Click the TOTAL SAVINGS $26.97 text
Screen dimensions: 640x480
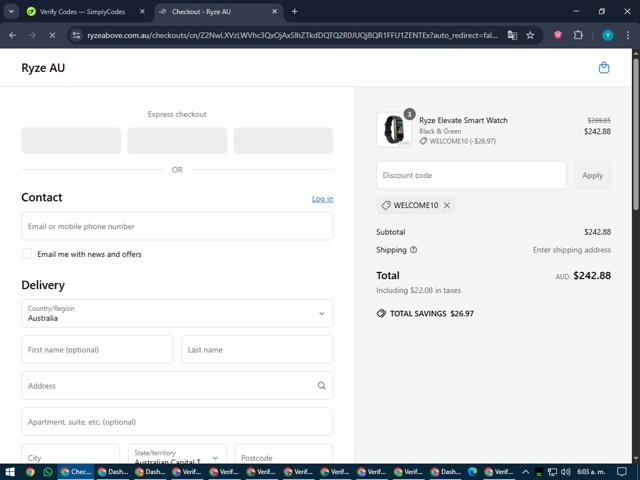(432, 313)
